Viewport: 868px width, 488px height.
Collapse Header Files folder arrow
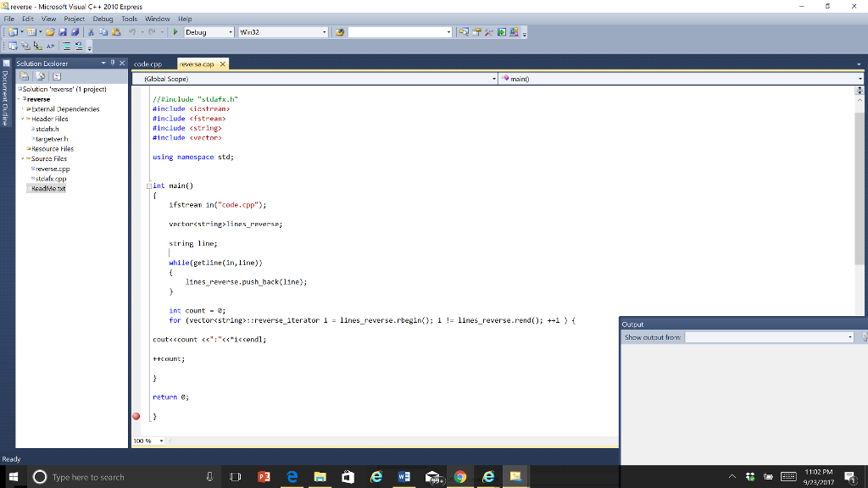pyautogui.click(x=23, y=119)
